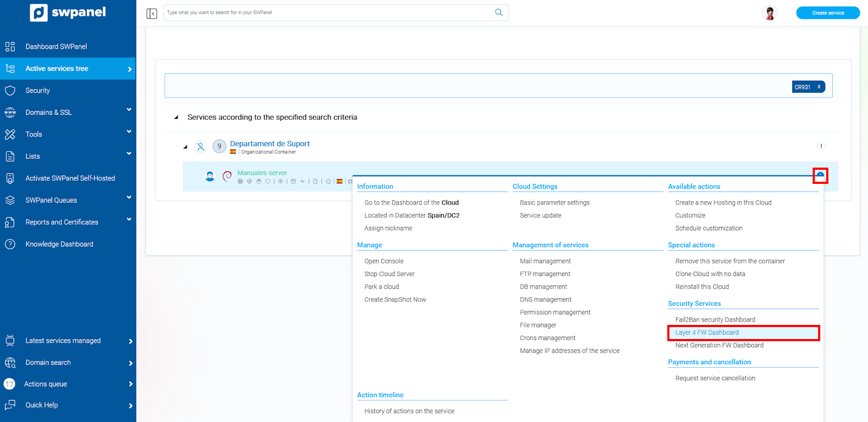Choose Create SnapShot Now

pos(395,299)
